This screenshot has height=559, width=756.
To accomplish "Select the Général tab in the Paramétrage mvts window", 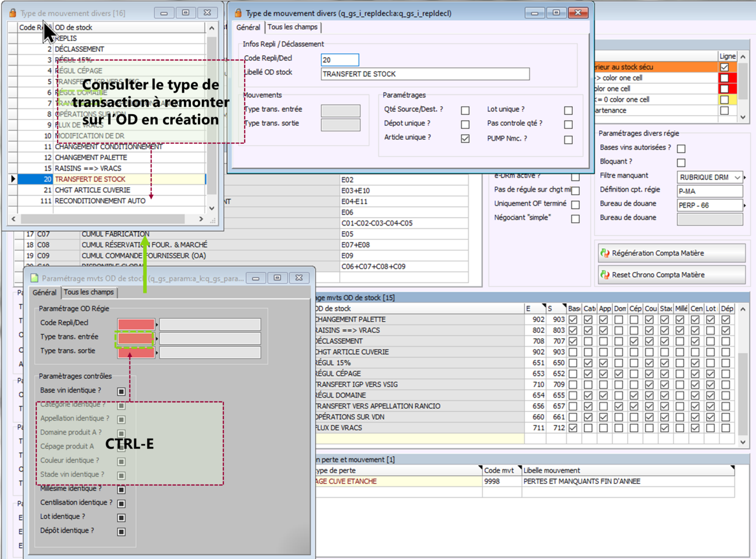I will pyautogui.click(x=44, y=293).
